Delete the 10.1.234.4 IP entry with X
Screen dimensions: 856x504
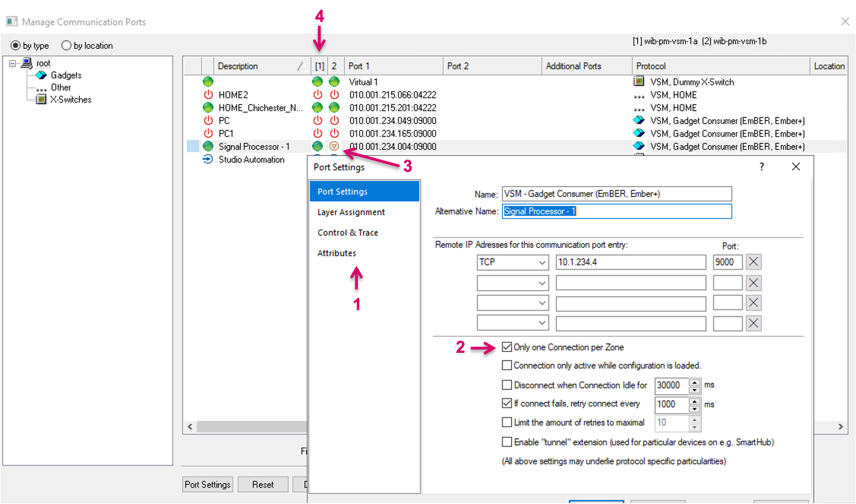[753, 262]
